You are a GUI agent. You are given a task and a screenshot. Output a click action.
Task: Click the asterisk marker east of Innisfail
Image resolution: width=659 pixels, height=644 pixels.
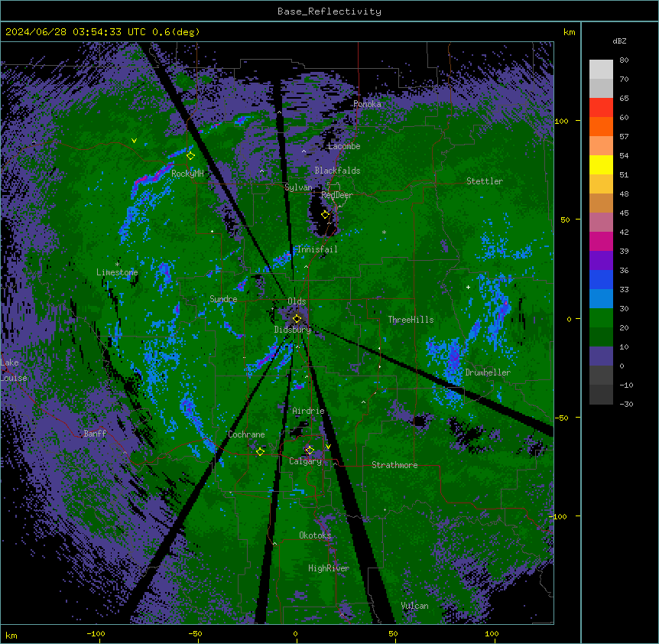click(384, 232)
